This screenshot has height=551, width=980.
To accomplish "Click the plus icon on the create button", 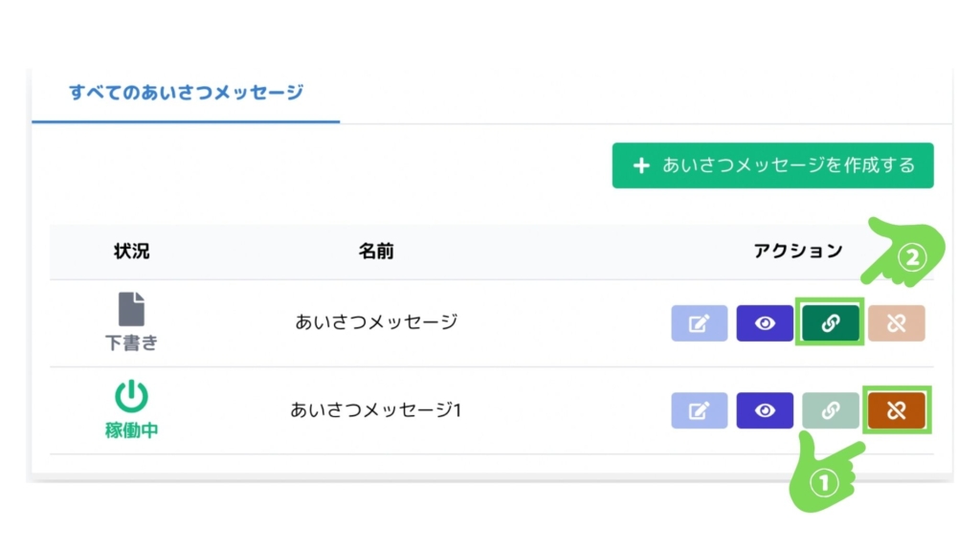I will 641,166.
